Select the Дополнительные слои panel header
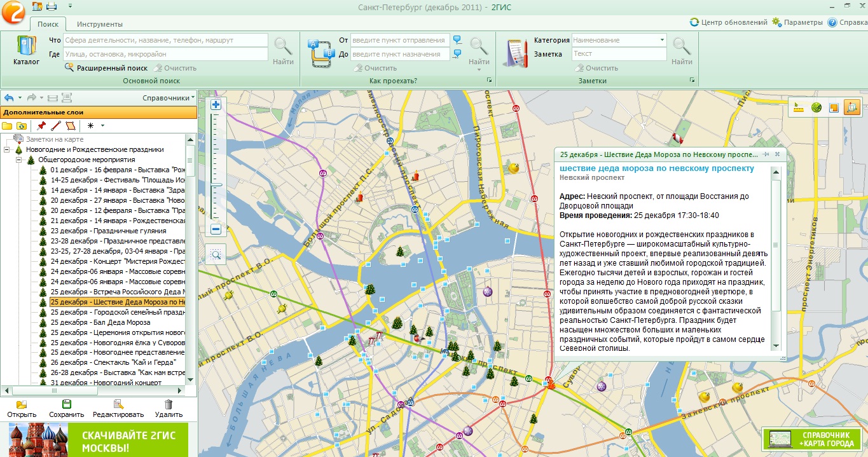868x457 pixels. point(99,112)
